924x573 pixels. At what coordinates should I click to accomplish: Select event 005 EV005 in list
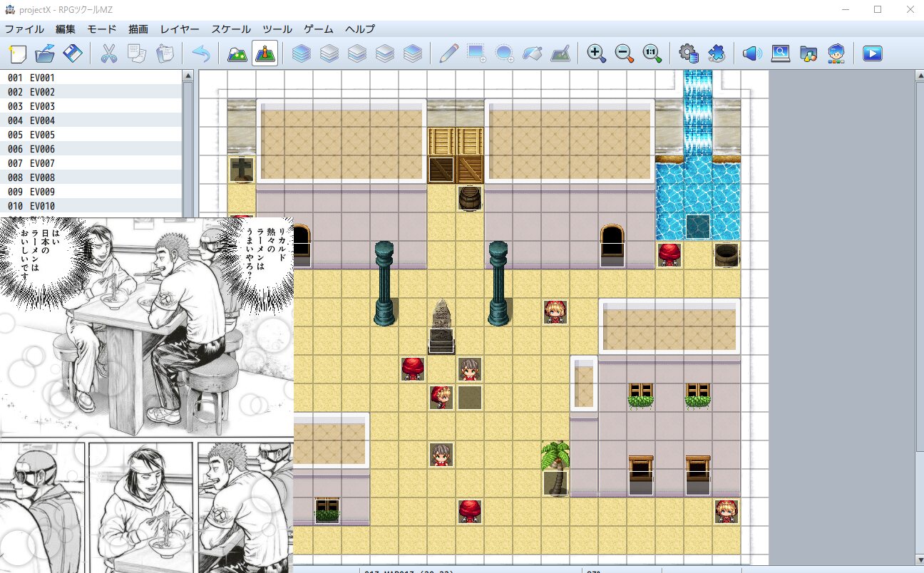point(91,135)
